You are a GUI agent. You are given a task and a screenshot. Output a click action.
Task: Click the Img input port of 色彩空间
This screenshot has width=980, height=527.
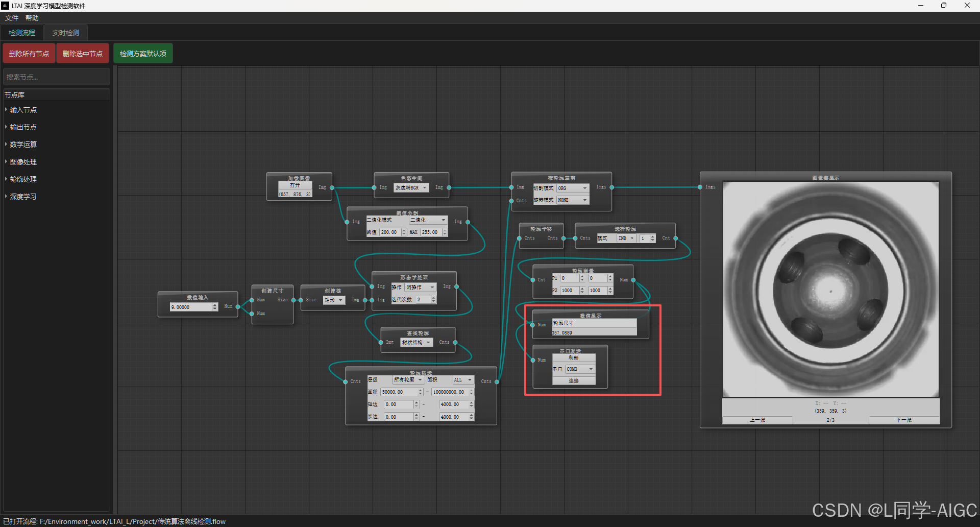[x=374, y=188]
